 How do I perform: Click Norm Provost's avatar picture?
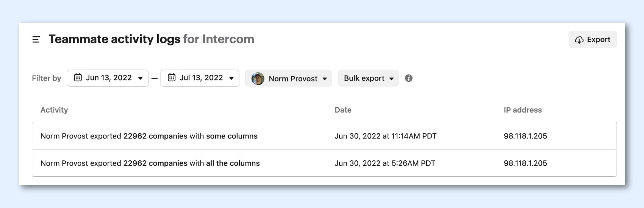tap(258, 79)
